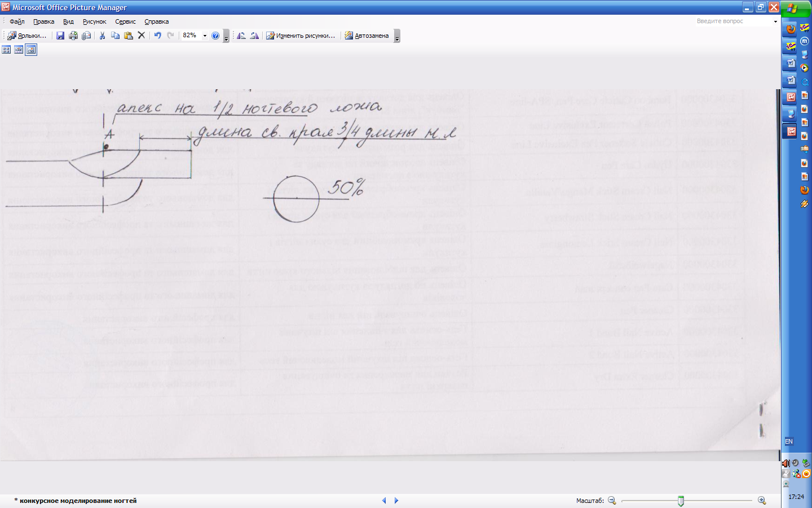The height and width of the screenshot is (508, 812).
Task: Click the Redo arrow icon
Action: [x=170, y=36]
